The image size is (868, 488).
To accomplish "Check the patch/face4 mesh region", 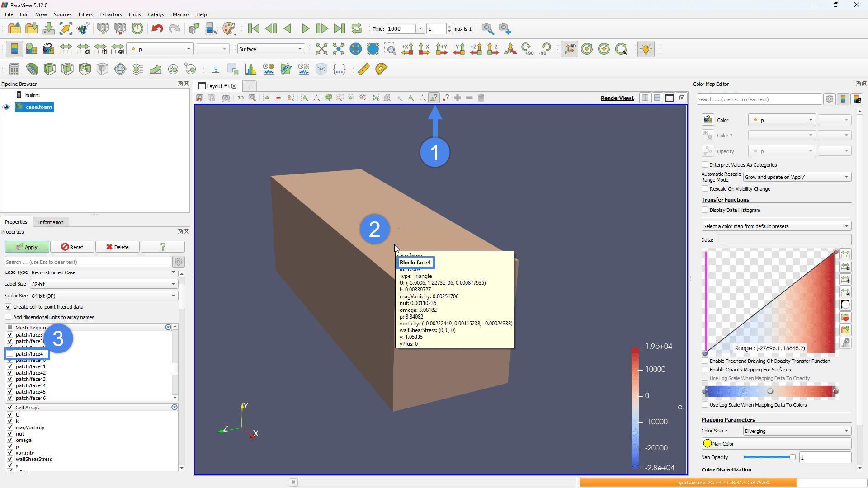I will 10,354.
